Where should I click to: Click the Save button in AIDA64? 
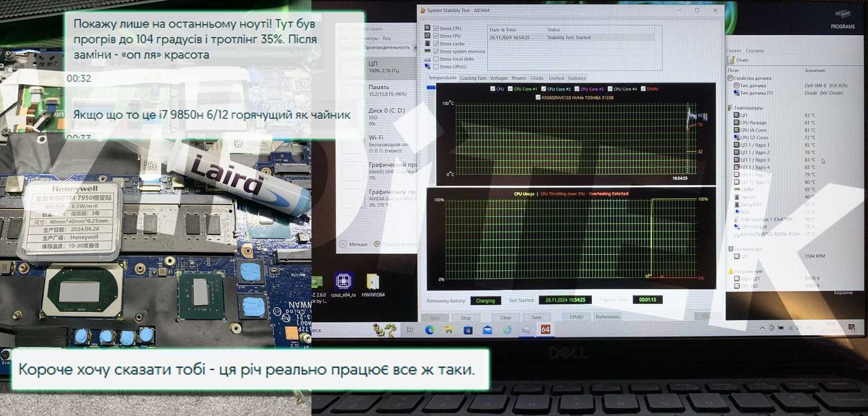click(537, 317)
